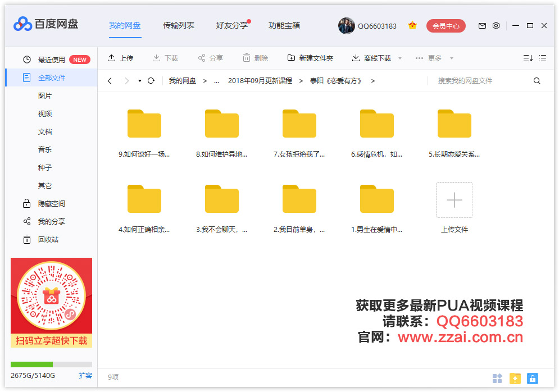Viewport: 559px width, 392px height.
Task: Click the grid apps icon in status bar
Action: (497, 379)
